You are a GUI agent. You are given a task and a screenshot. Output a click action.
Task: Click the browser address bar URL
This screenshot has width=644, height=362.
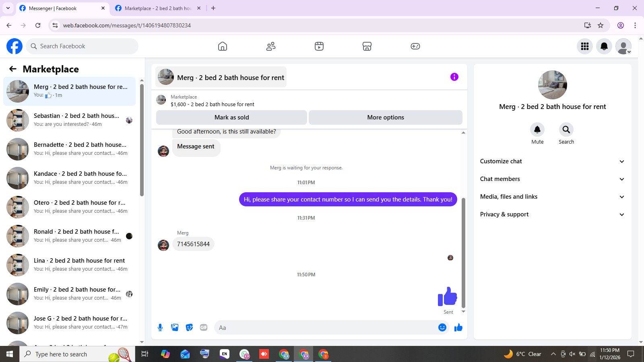[x=127, y=25]
